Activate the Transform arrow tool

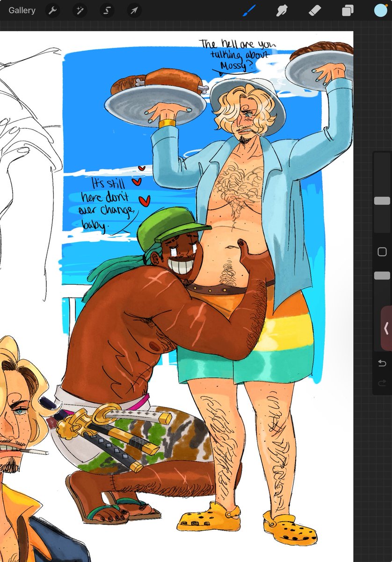(x=134, y=10)
